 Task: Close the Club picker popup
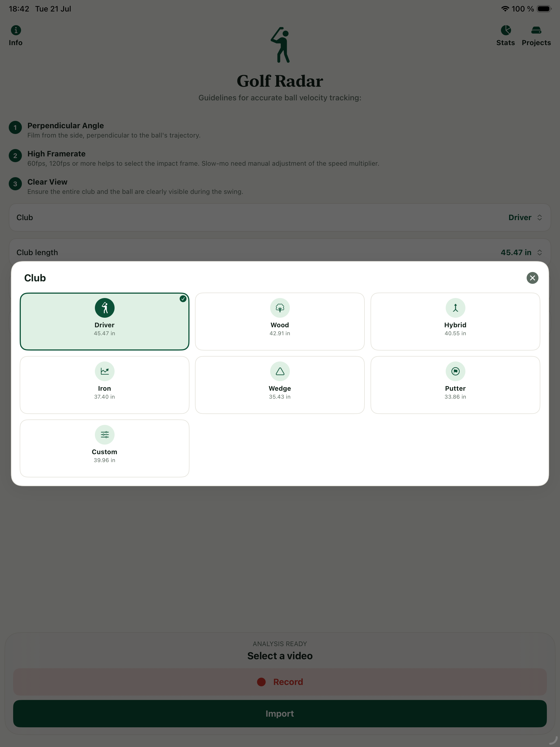532,278
